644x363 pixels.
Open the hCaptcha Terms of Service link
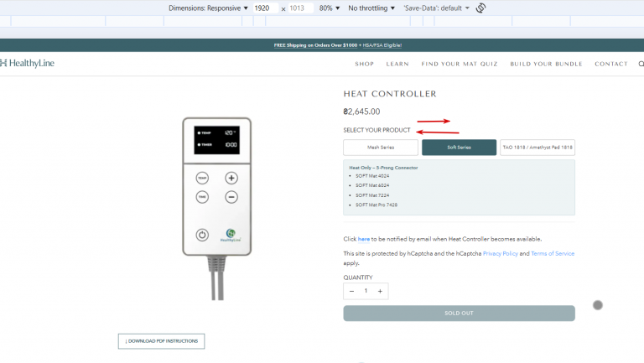click(x=553, y=254)
